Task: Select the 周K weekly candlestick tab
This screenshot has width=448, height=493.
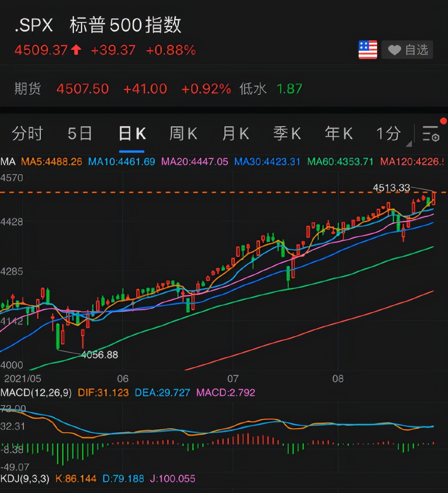Action: coord(183,134)
